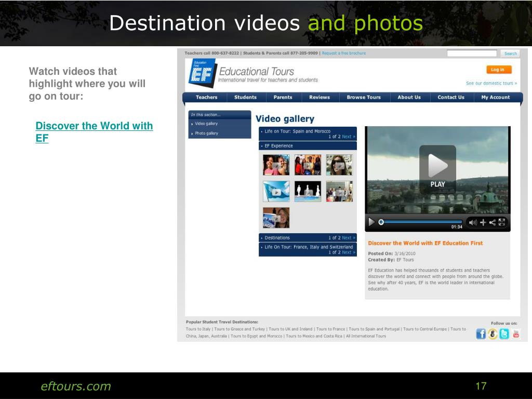The image size is (532, 399).
Task: Open the See our domestic tours link
Action: (x=491, y=83)
